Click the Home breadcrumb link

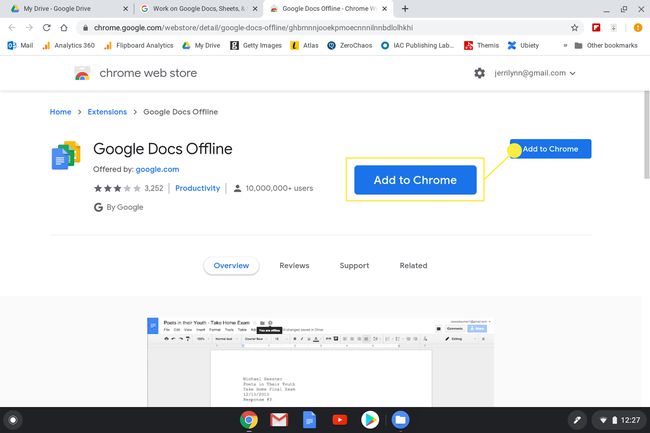click(x=61, y=112)
